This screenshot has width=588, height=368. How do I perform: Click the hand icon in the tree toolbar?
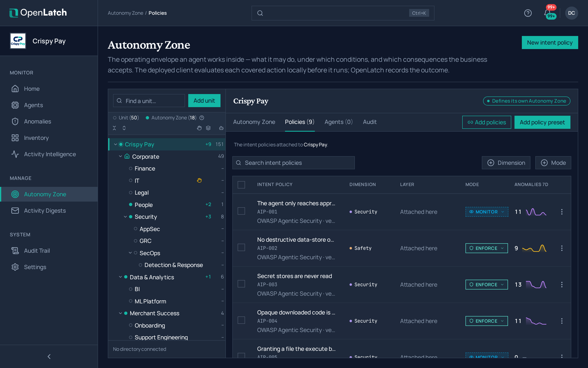click(x=199, y=128)
